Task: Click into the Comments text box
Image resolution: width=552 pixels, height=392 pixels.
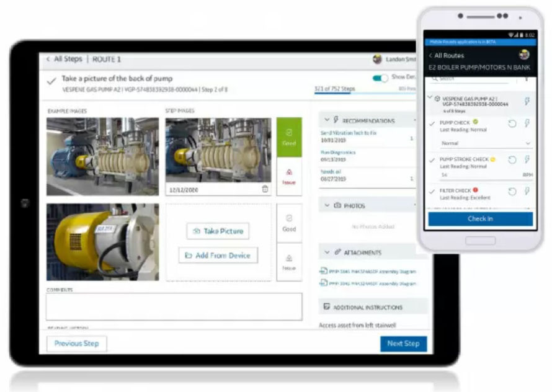Action: point(174,306)
